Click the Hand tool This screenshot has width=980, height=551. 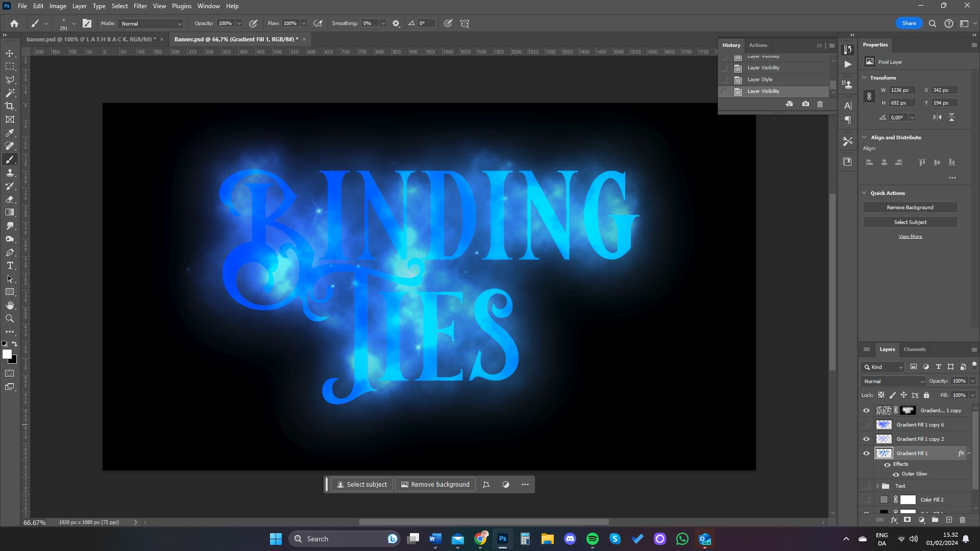point(10,306)
